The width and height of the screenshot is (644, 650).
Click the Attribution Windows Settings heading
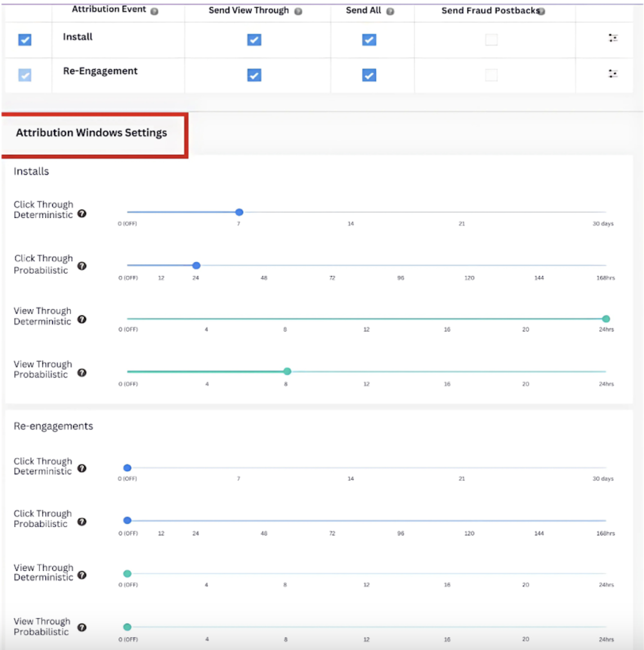click(91, 133)
